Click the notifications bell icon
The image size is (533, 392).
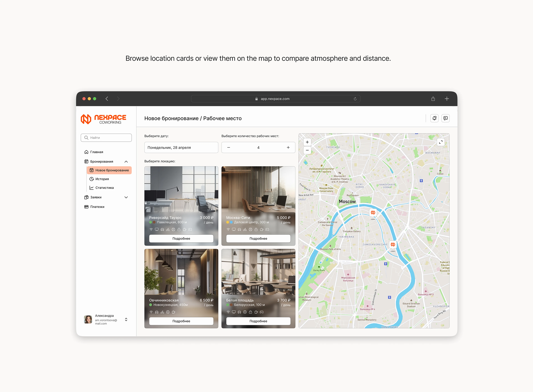tap(434, 118)
